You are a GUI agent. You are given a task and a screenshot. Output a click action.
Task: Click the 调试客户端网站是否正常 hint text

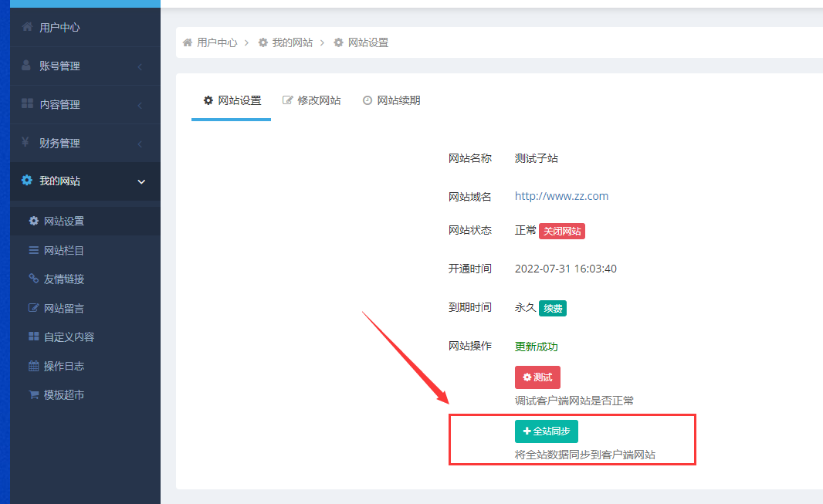(574, 401)
